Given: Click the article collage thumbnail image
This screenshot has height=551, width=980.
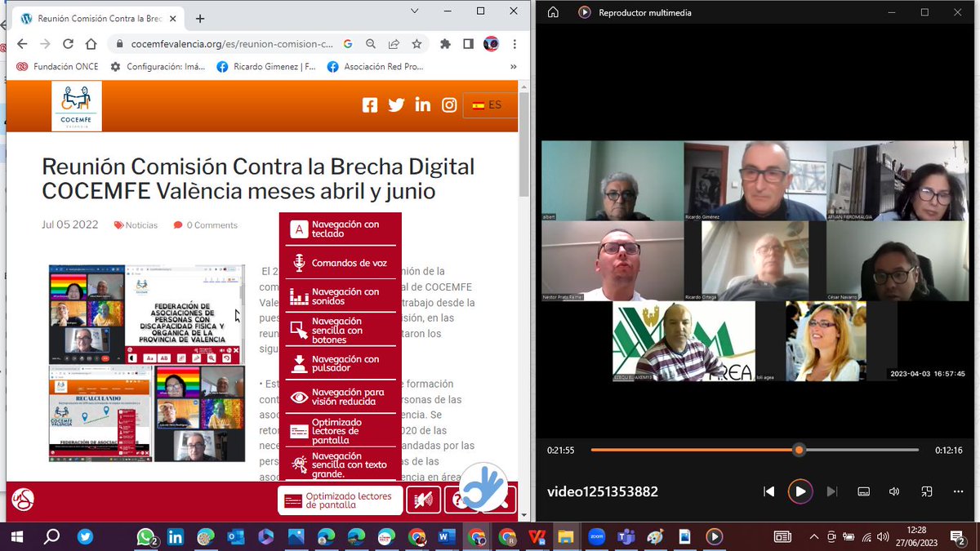Looking at the screenshot, I should pyautogui.click(x=147, y=363).
